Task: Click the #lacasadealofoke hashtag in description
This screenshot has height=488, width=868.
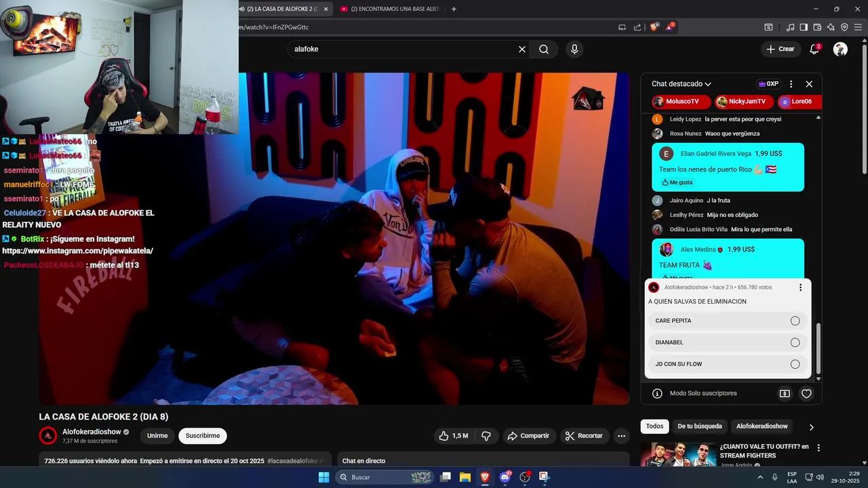Action: click(x=292, y=461)
